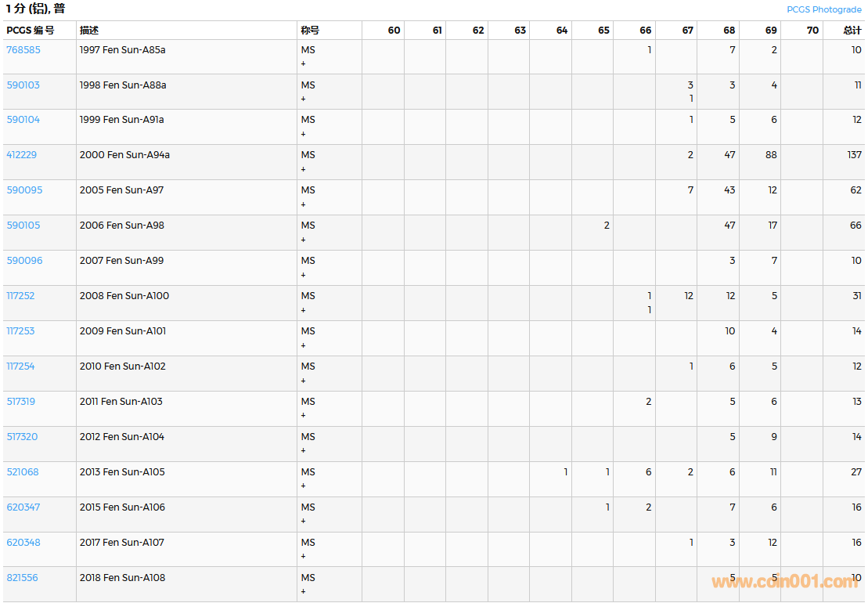Select the 117254 coin link
The image size is (868, 603).
tap(20, 366)
